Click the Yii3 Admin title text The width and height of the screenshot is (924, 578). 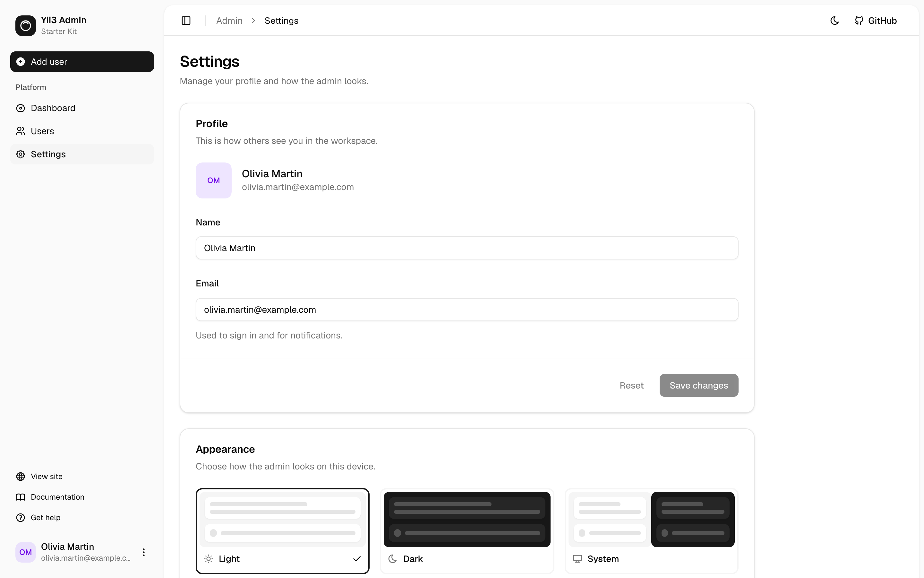pos(64,20)
